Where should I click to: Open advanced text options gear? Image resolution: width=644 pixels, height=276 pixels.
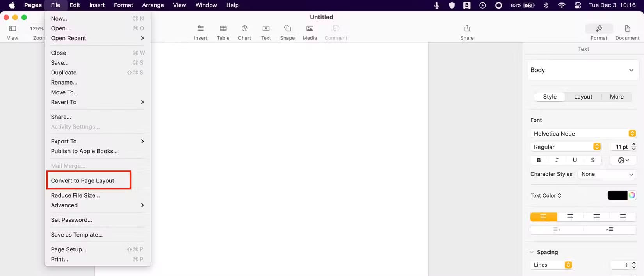click(623, 160)
